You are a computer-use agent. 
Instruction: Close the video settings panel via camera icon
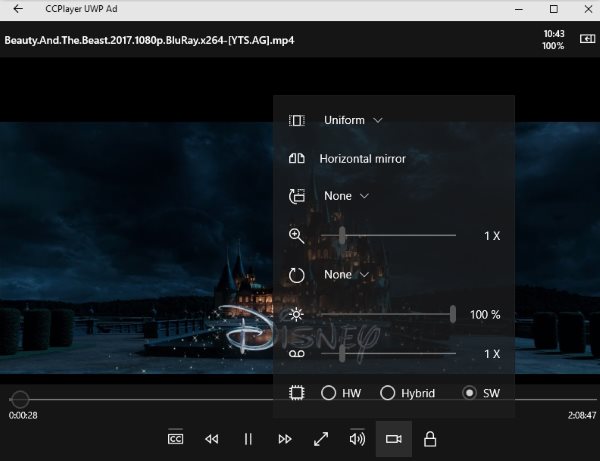[394, 439]
